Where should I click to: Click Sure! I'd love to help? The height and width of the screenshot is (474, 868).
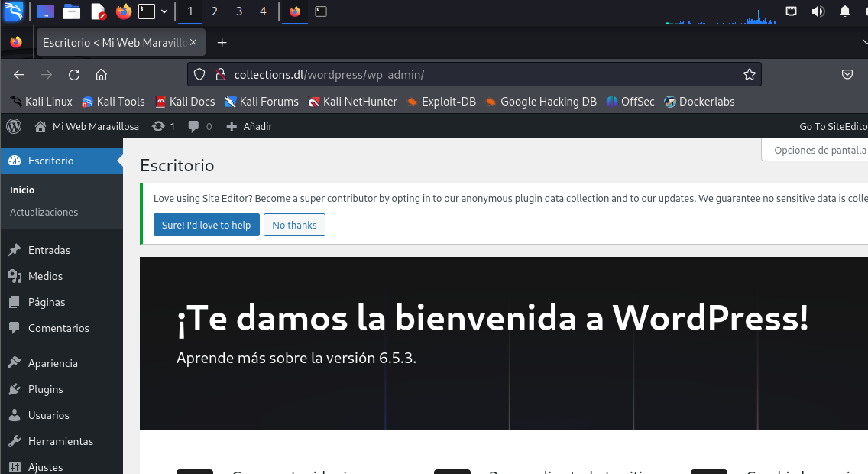(x=206, y=225)
